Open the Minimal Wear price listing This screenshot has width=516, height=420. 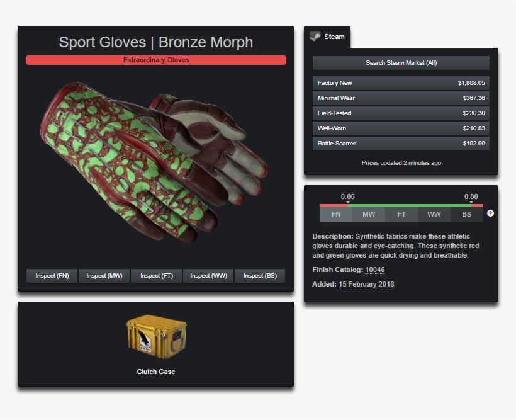401,98
